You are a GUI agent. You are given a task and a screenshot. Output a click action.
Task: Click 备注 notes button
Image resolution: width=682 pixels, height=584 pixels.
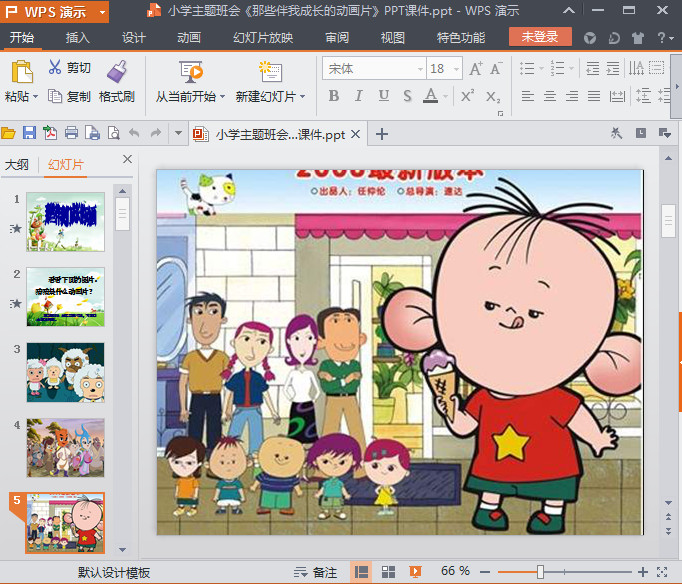click(x=316, y=572)
